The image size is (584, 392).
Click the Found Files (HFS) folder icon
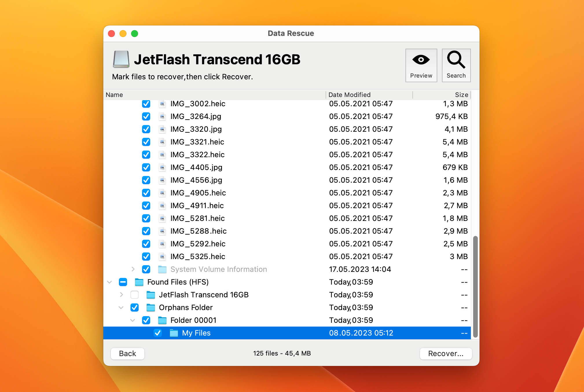coord(139,282)
